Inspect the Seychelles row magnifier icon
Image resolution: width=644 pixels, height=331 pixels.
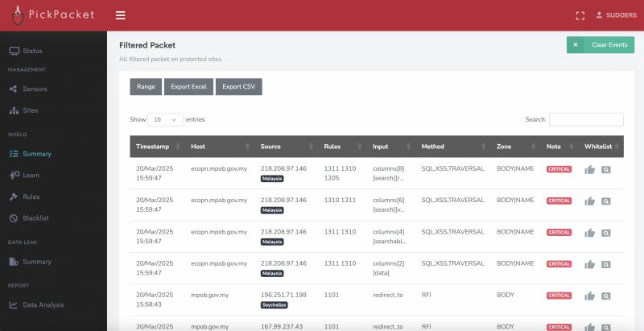coord(606,296)
